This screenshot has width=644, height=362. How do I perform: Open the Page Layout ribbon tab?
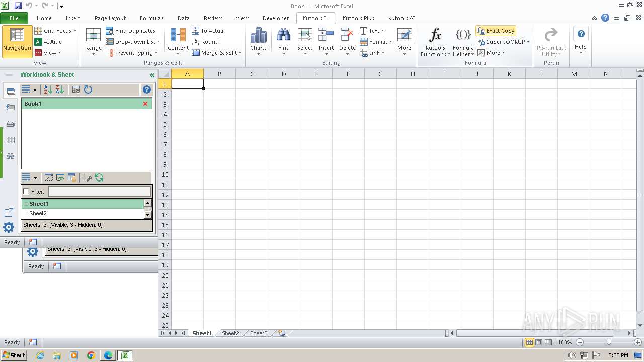coord(110,18)
